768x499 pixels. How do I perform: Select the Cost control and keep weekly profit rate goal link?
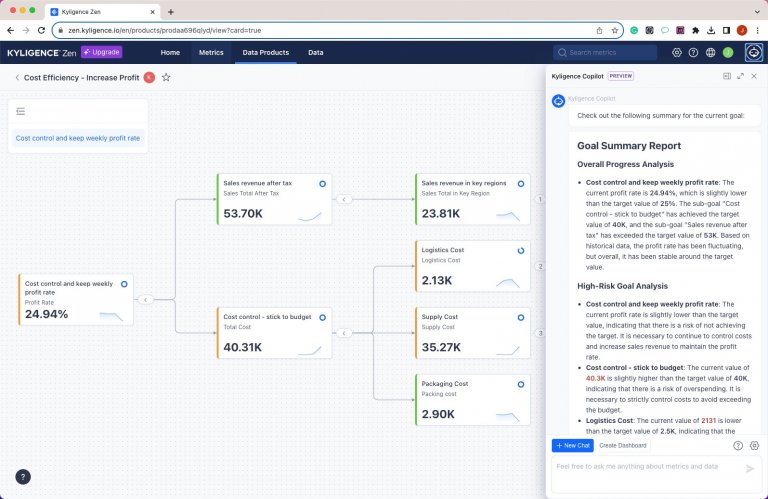pos(78,138)
